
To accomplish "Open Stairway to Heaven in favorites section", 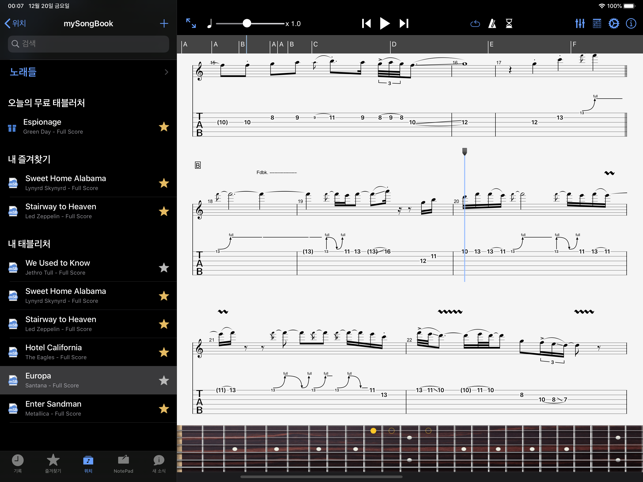I will [x=88, y=211].
